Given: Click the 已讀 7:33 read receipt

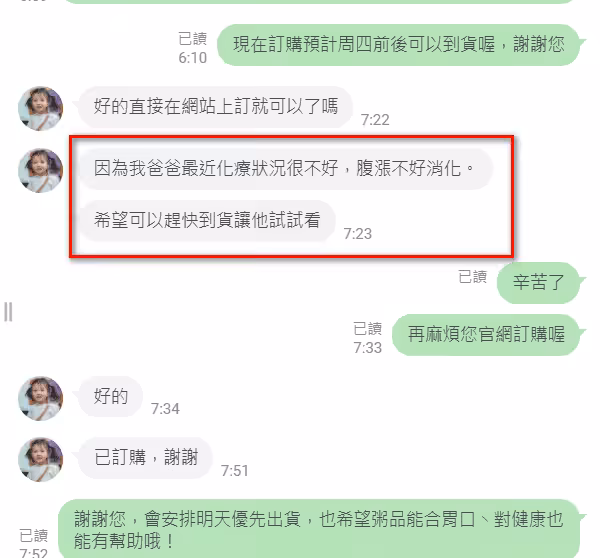Looking at the screenshot, I should tap(367, 338).
